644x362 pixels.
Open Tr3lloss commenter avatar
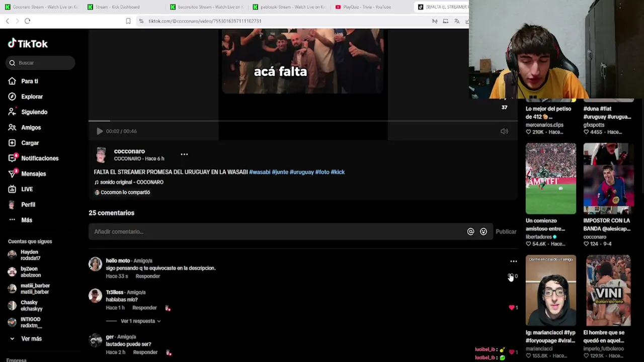pyautogui.click(x=95, y=296)
